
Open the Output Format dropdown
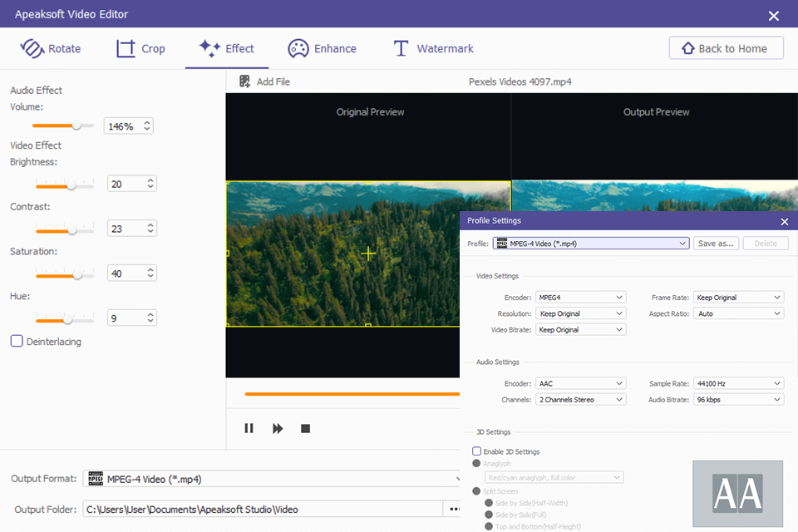[272, 479]
